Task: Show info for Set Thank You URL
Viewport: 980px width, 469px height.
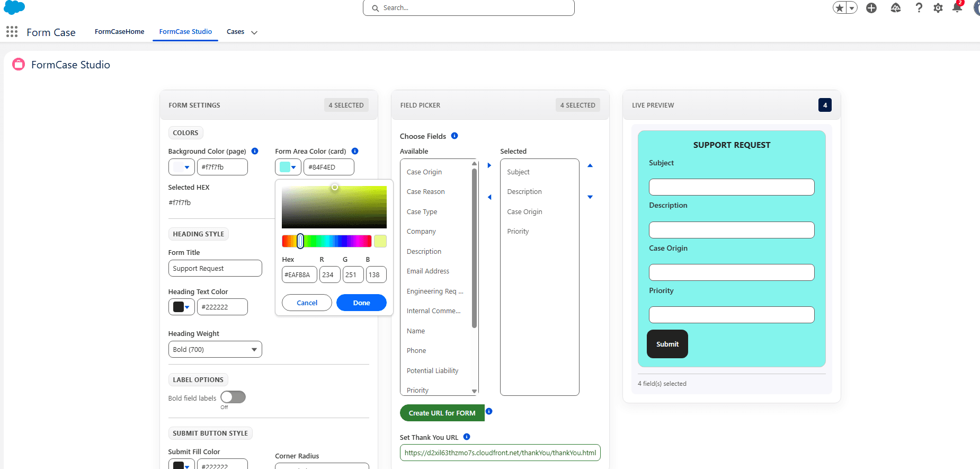Action: (x=467, y=437)
